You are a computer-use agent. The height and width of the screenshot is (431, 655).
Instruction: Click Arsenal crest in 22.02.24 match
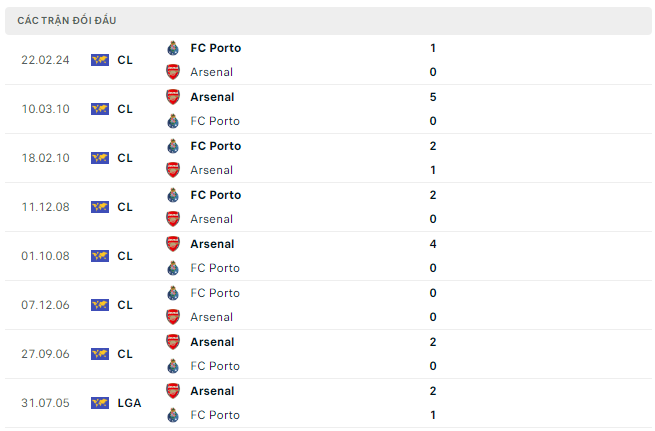pos(173,72)
